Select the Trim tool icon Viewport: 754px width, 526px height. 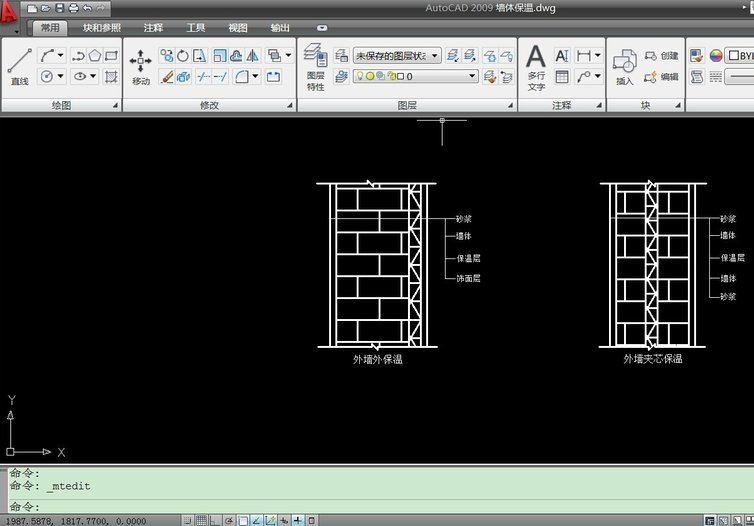coord(203,76)
